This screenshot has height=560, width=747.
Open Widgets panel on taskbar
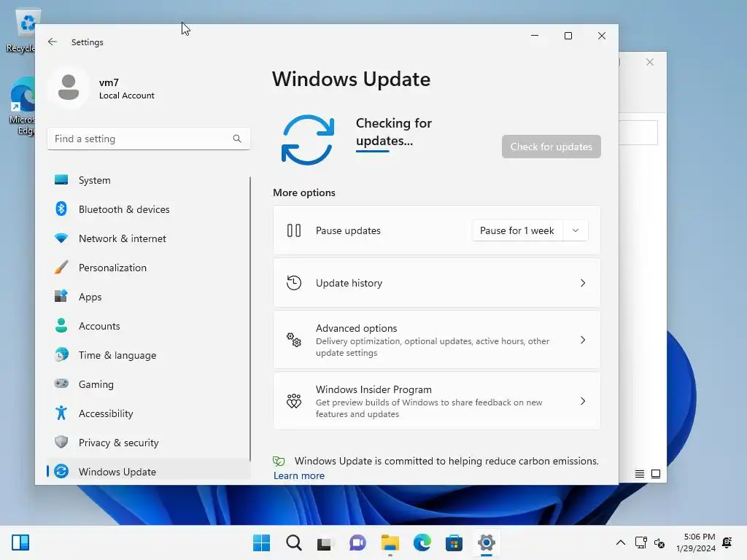[x=20, y=542]
